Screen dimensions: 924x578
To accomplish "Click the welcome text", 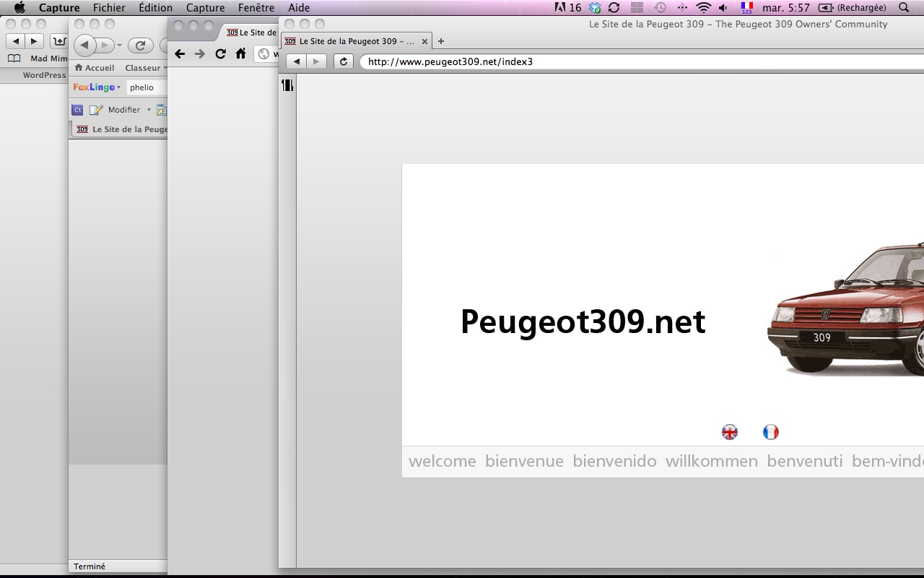I will click(443, 461).
